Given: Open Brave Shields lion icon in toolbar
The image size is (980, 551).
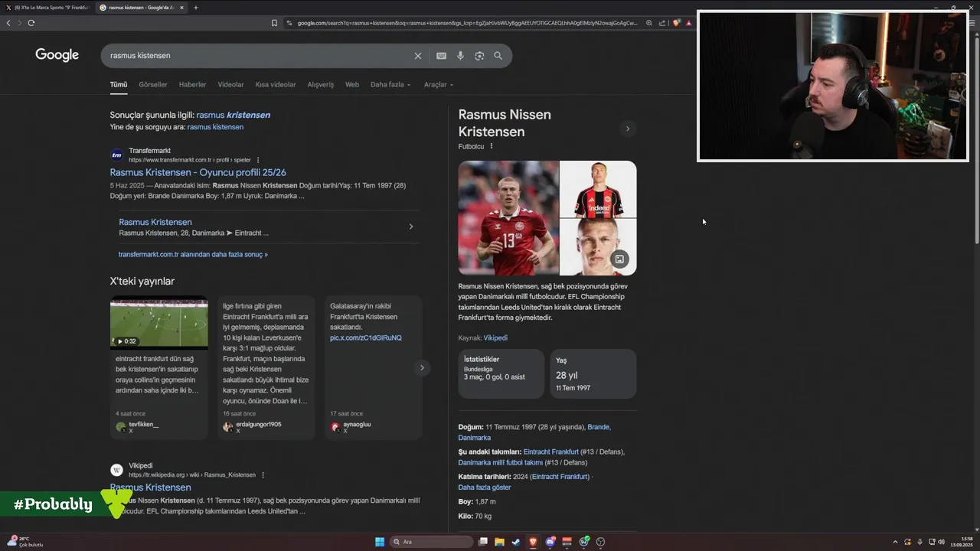Looking at the screenshot, I should (676, 23).
